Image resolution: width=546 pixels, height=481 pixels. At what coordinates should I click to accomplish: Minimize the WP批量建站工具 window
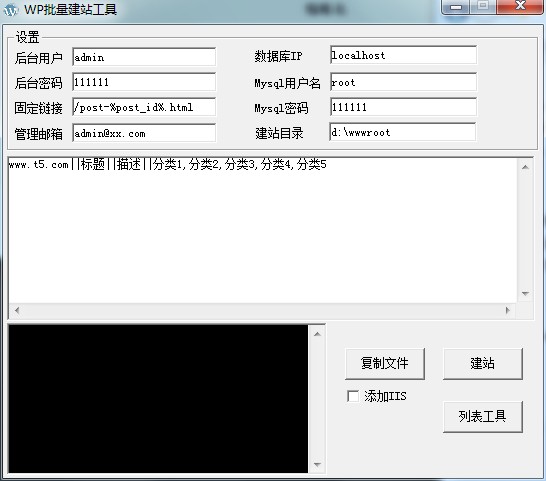click(456, 6)
